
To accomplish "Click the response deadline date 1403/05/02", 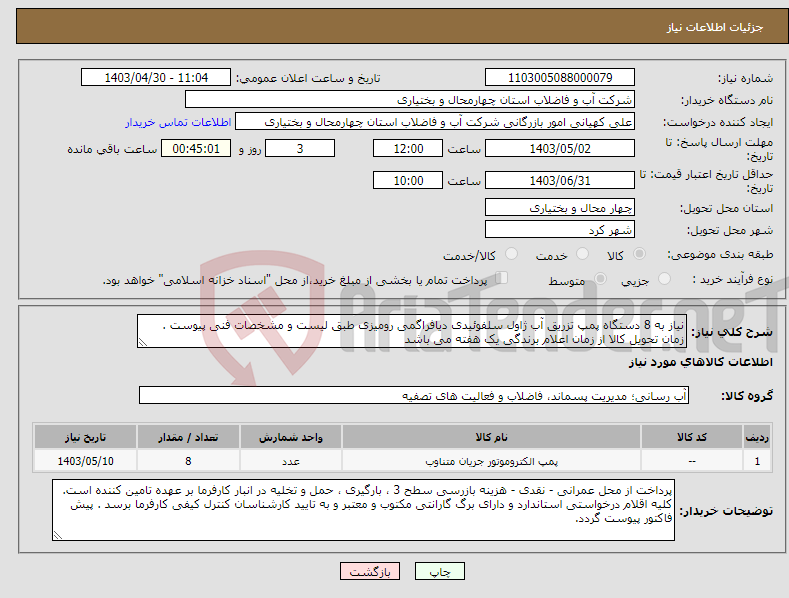I will (x=560, y=148).
